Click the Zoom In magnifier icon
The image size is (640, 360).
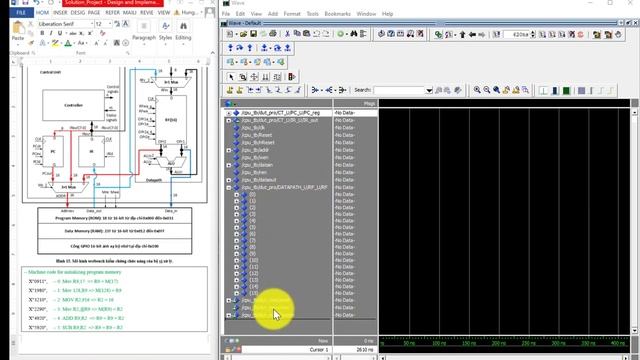477,90
